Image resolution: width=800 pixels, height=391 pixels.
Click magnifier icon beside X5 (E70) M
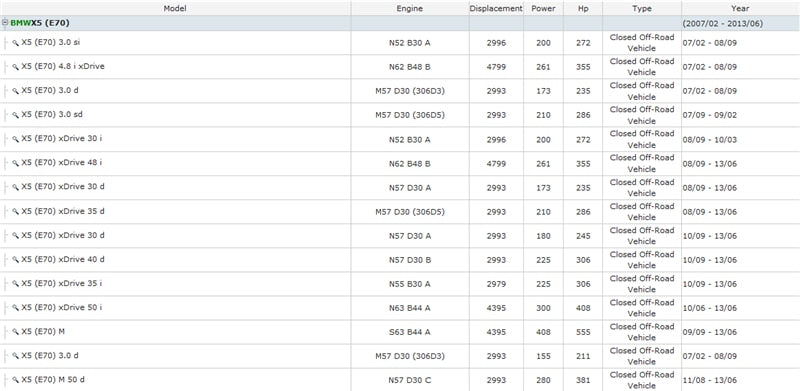point(15,332)
